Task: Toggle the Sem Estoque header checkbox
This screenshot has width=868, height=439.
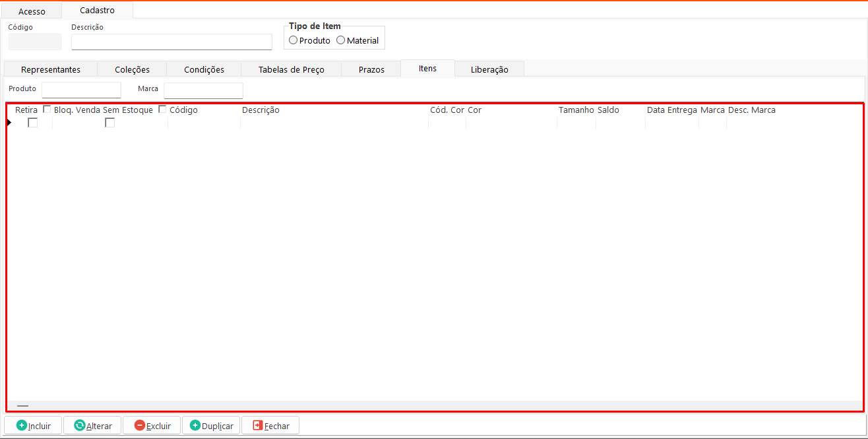Action: [162, 110]
